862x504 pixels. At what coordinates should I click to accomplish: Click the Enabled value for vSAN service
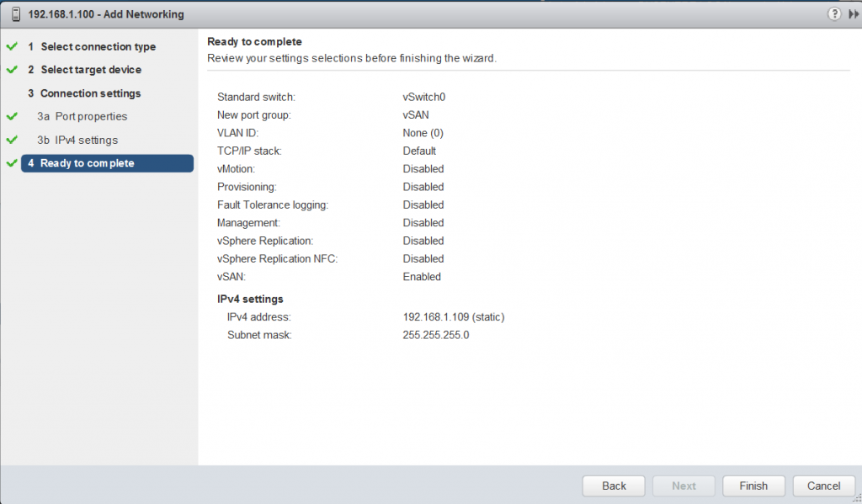coord(422,277)
